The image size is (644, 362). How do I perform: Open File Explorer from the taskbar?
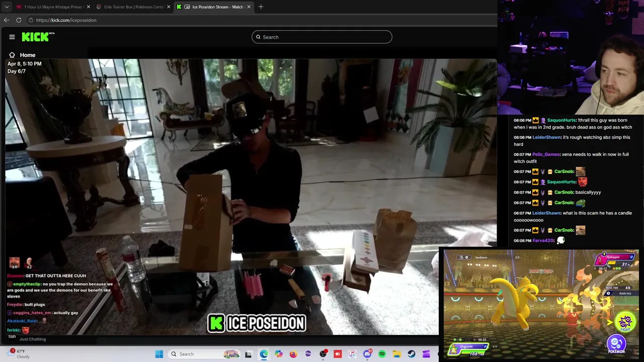(396, 354)
